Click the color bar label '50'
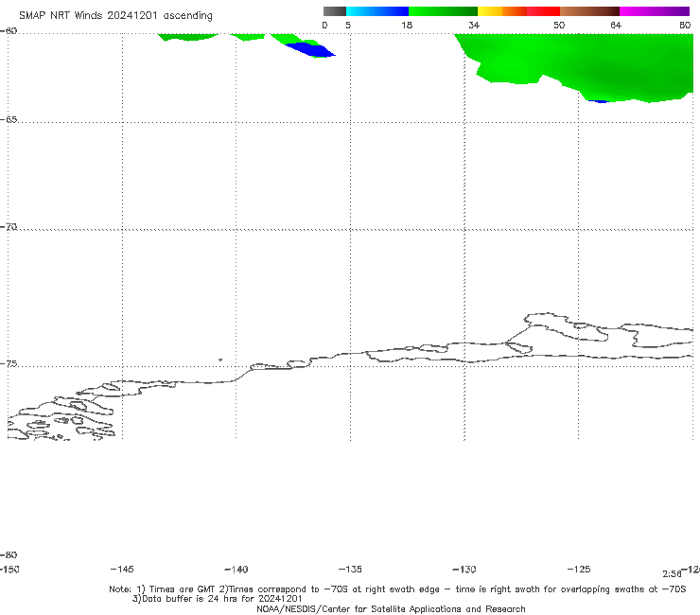700x615 pixels. [x=559, y=25]
